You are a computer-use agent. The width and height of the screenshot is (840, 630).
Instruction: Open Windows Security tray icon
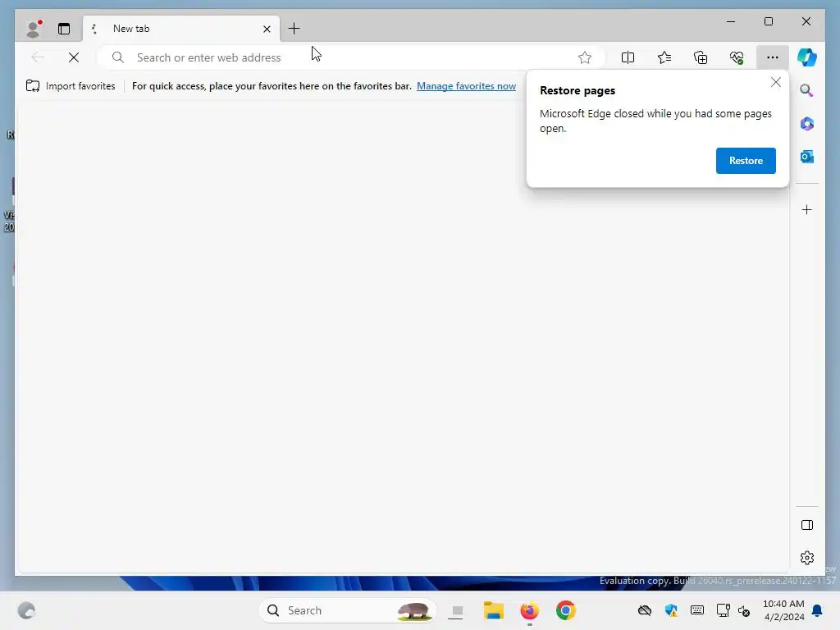[x=671, y=610]
